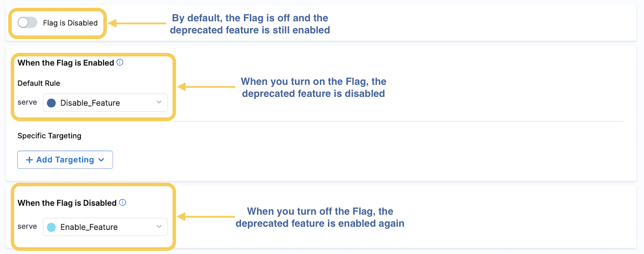
Task: Click the teal variation dot for Enable_Feature
Action: pos(51,227)
